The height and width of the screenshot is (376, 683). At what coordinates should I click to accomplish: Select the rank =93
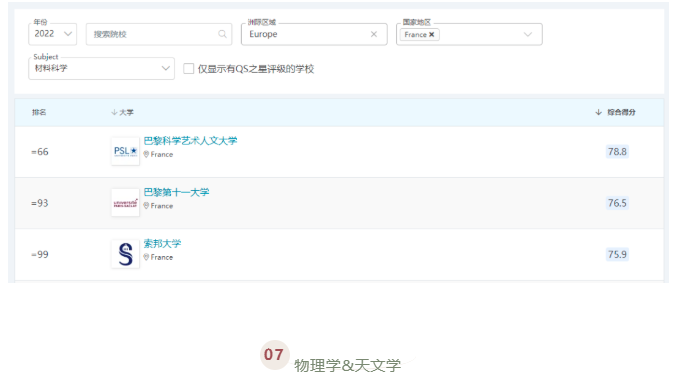coord(40,203)
